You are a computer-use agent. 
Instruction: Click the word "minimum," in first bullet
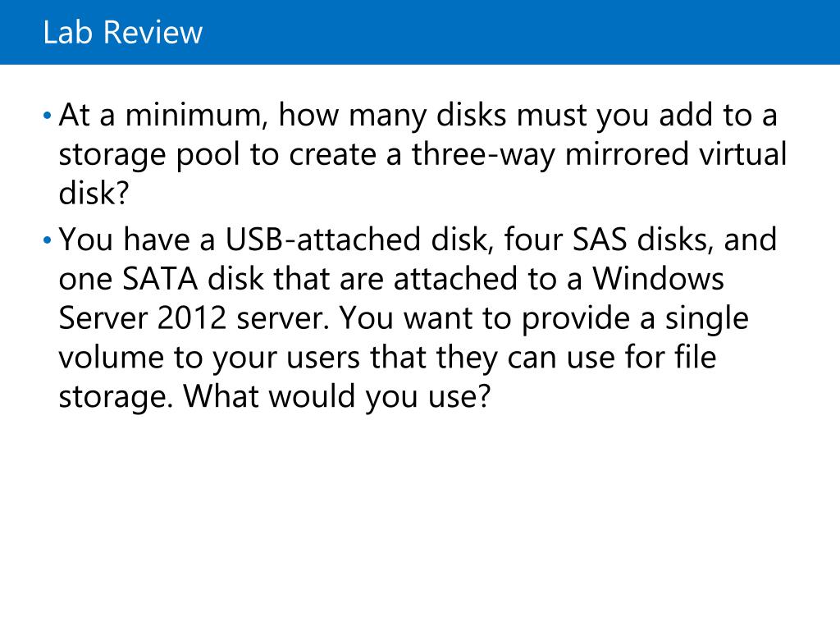point(196,115)
